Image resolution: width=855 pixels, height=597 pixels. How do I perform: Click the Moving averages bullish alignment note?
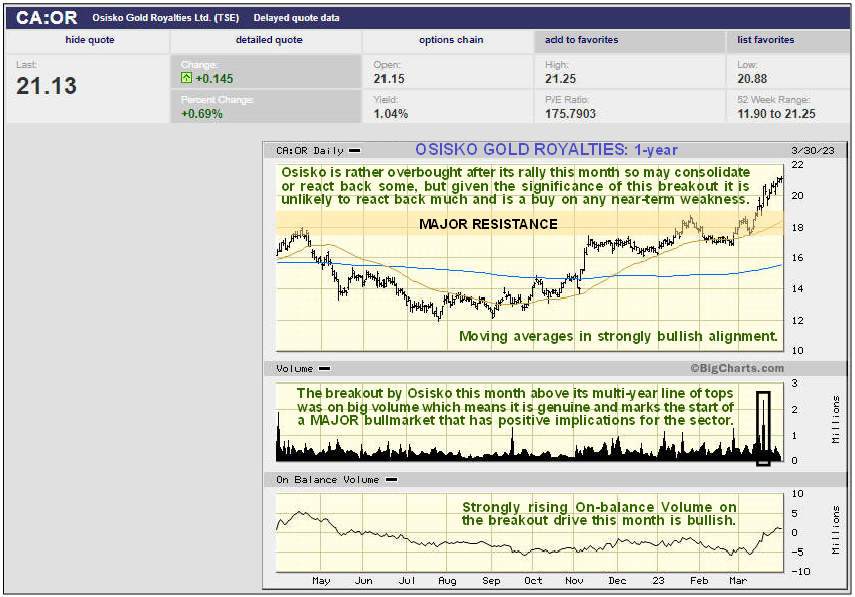pyautogui.click(x=618, y=336)
